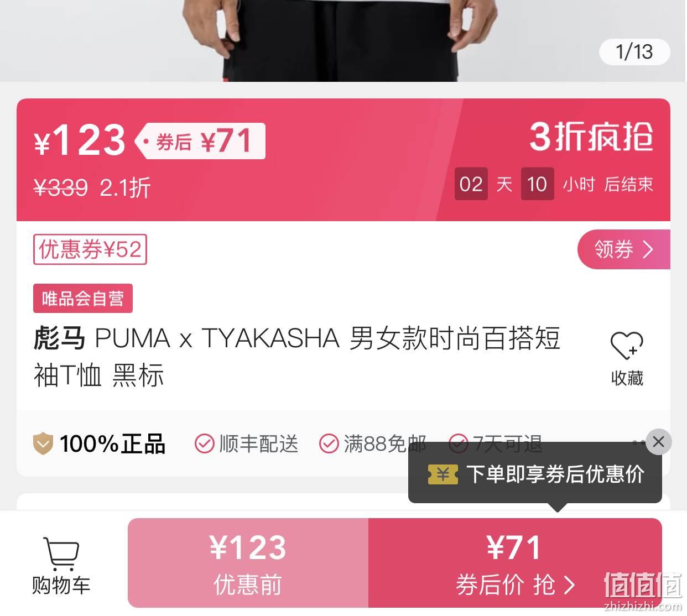Viewport: 687px width, 616px height.
Task: Open the 1/13 image counter
Action: (634, 52)
